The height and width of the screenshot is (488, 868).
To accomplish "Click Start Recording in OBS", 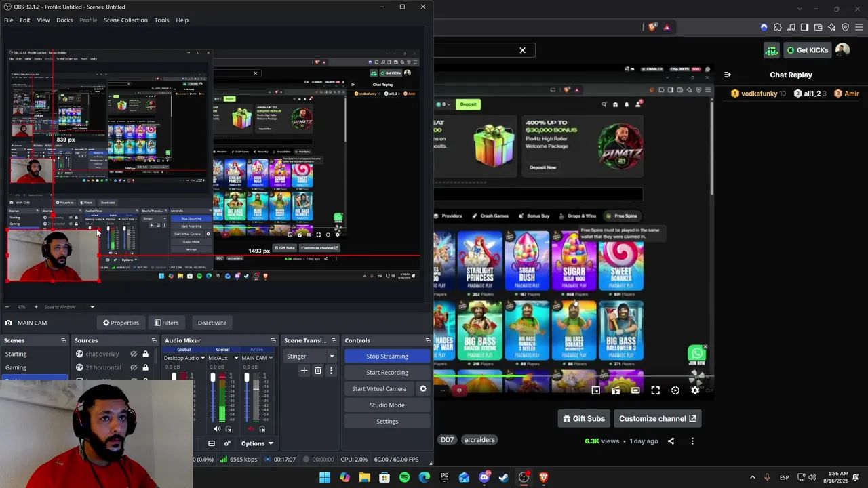I will pos(387,373).
